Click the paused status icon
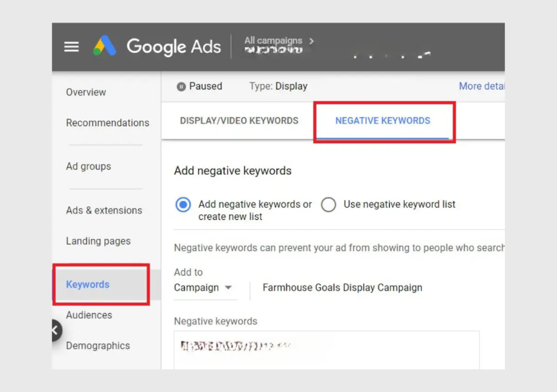Viewport: 557px width, 392px height. pos(181,87)
